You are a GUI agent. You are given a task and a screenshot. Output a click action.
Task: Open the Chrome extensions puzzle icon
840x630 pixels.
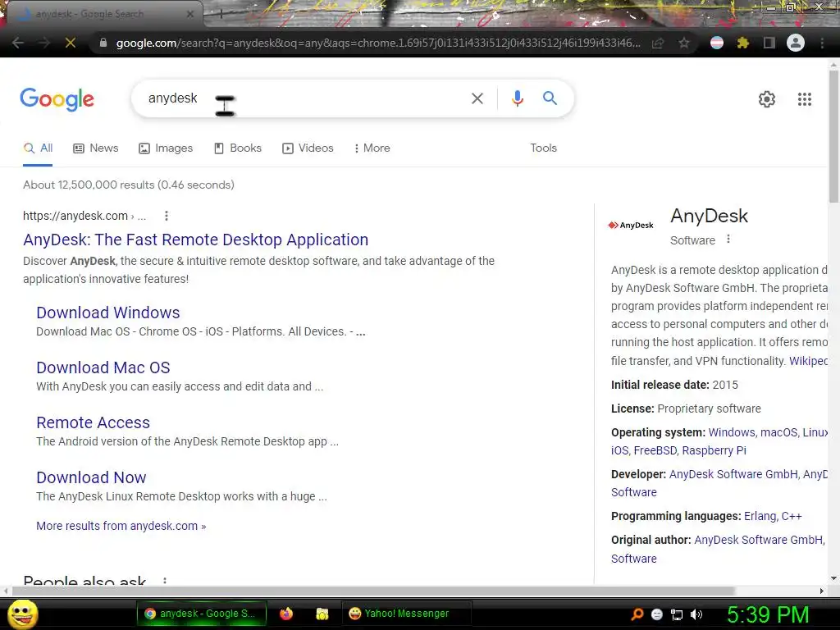click(x=743, y=43)
